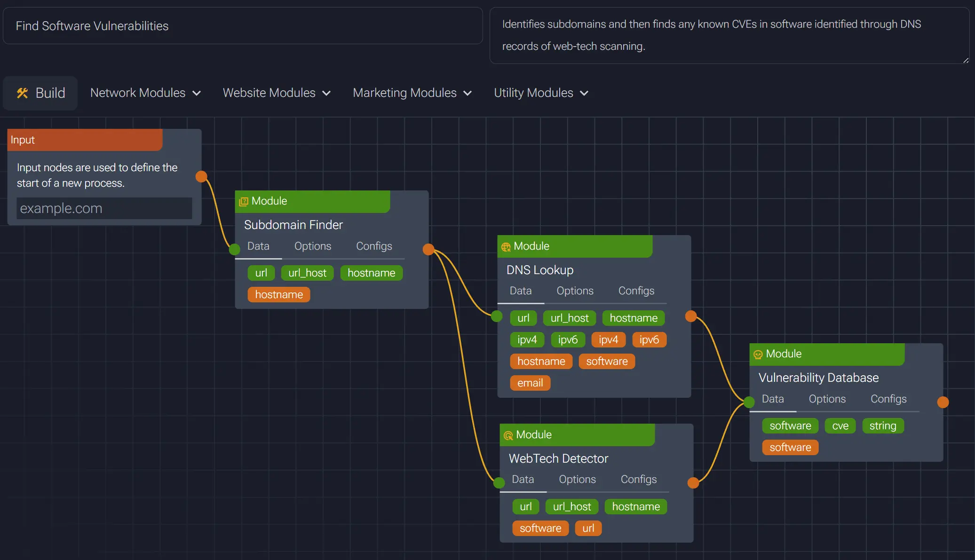Click the DNS Lookup globe icon

[x=506, y=247]
